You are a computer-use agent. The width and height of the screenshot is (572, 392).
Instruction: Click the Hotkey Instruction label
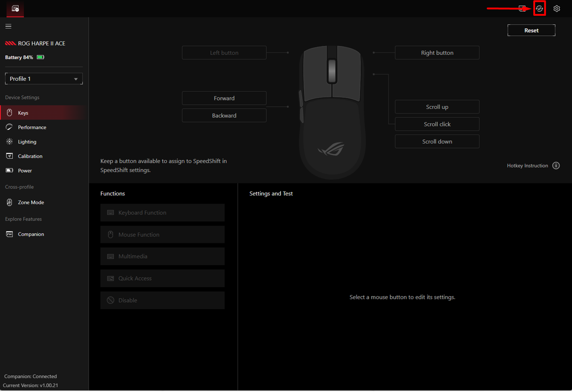tap(528, 166)
